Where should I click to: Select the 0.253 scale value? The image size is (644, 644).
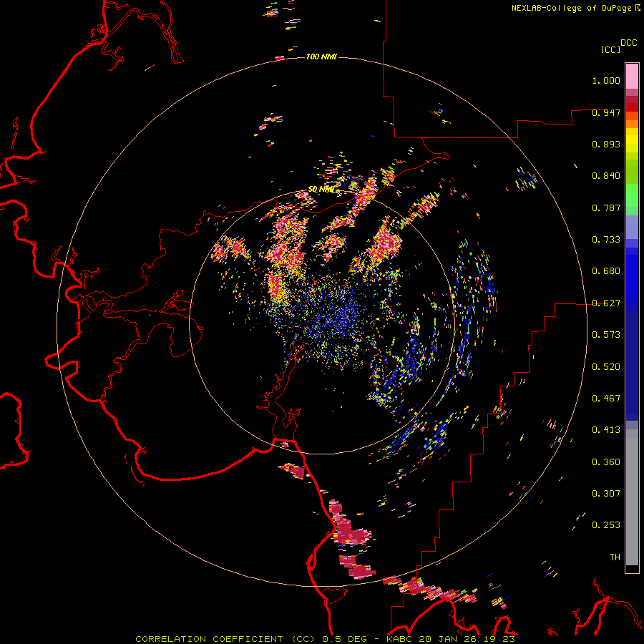click(606, 525)
